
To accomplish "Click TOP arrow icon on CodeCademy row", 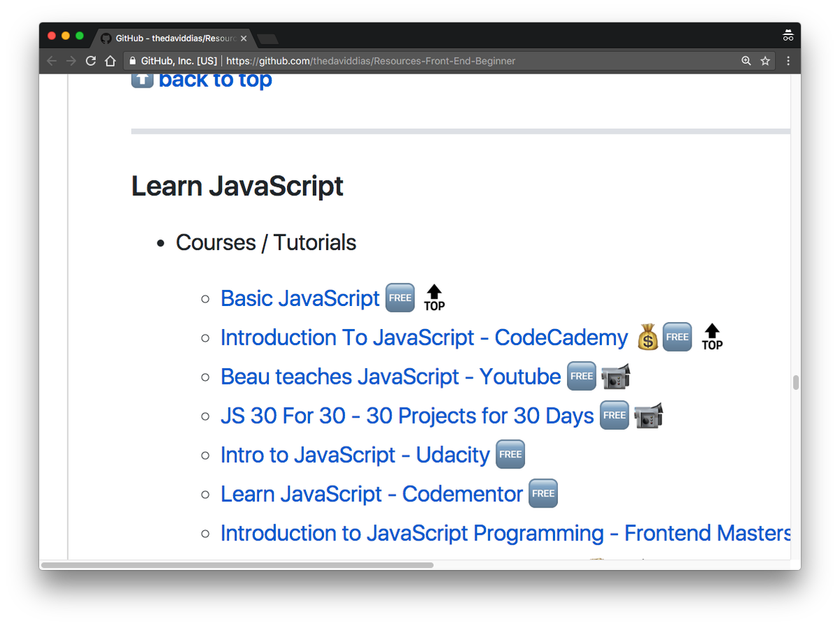I will (x=712, y=337).
